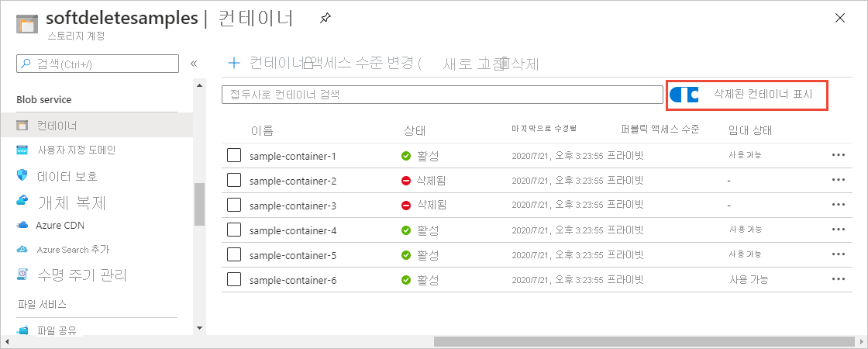Click the Azure CDN icon
Image resolution: width=868 pixels, height=349 pixels.
22,225
